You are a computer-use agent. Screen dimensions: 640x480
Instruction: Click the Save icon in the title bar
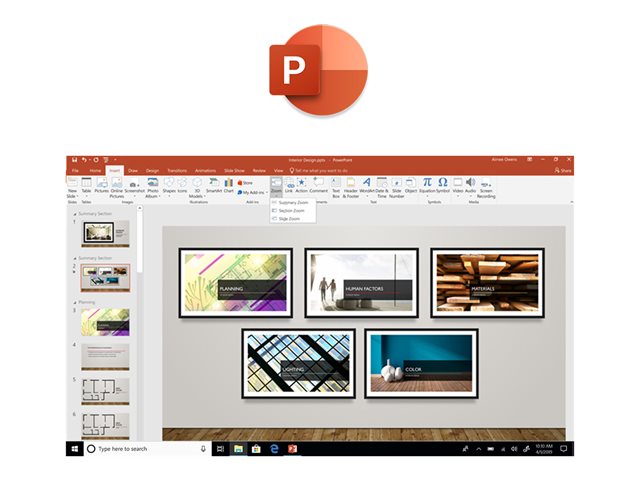point(74,160)
